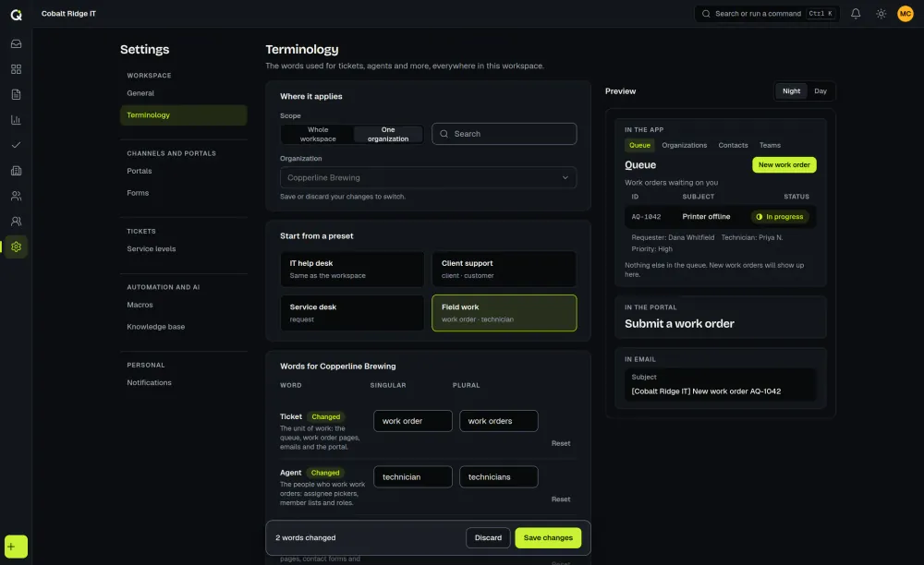Focus the scope Search input field
The width and height of the screenshot is (924, 565).
point(505,134)
